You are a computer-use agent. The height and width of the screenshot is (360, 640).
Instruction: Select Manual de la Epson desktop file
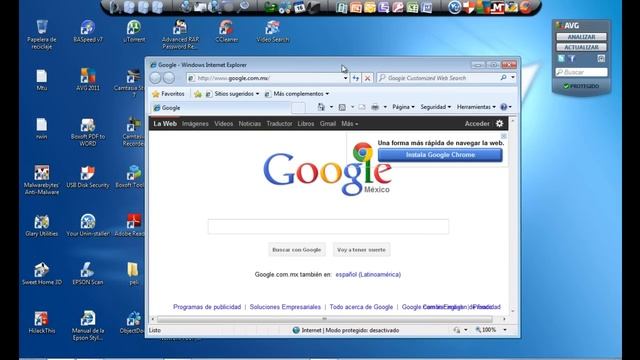tap(88, 326)
